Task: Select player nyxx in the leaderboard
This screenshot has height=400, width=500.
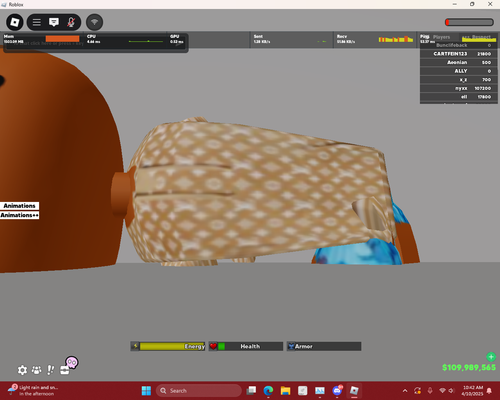Action: [x=459, y=88]
